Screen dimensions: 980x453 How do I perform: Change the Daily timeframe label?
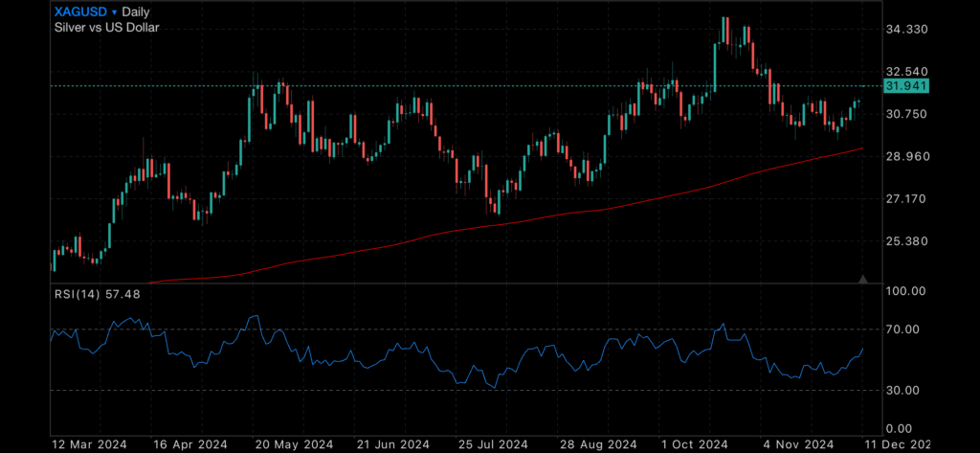pyautogui.click(x=136, y=11)
